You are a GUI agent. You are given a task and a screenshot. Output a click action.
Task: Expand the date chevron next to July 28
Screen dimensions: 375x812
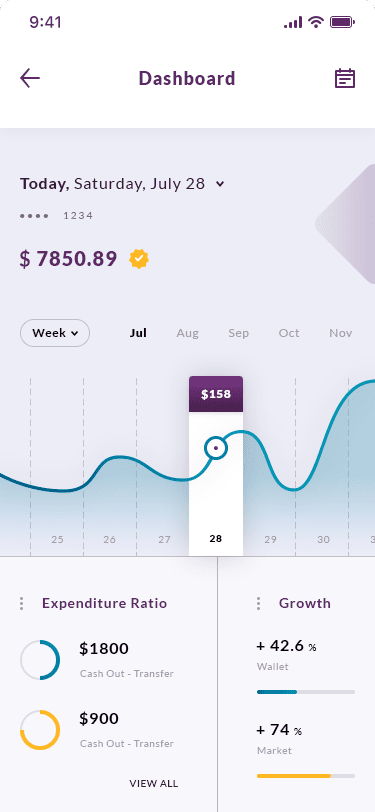coord(220,184)
